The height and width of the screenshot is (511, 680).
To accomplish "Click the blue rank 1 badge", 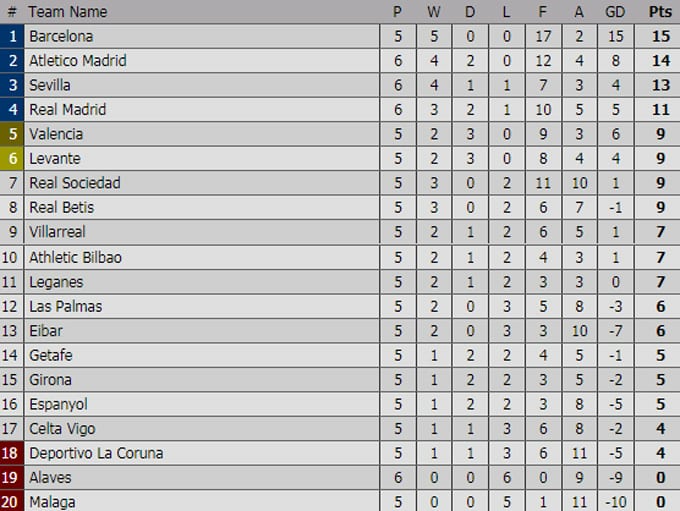I will [x=12, y=36].
